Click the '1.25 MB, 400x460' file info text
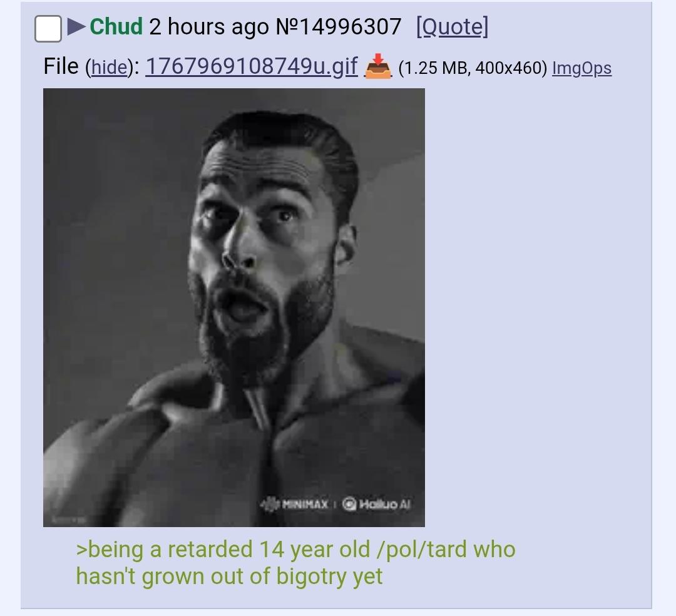The width and height of the screenshot is (676, 616). (473, 68)
